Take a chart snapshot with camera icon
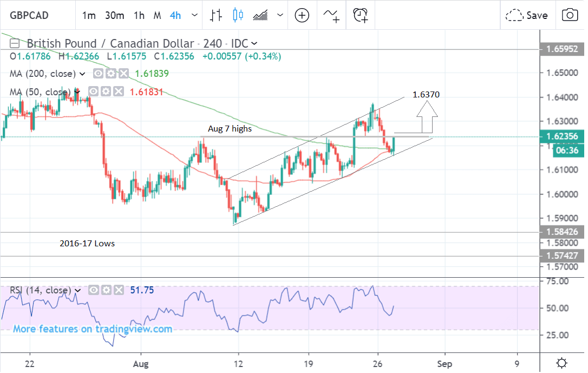Image resolution: width=588 pixels, height=373 pixels. click(569, 15)
